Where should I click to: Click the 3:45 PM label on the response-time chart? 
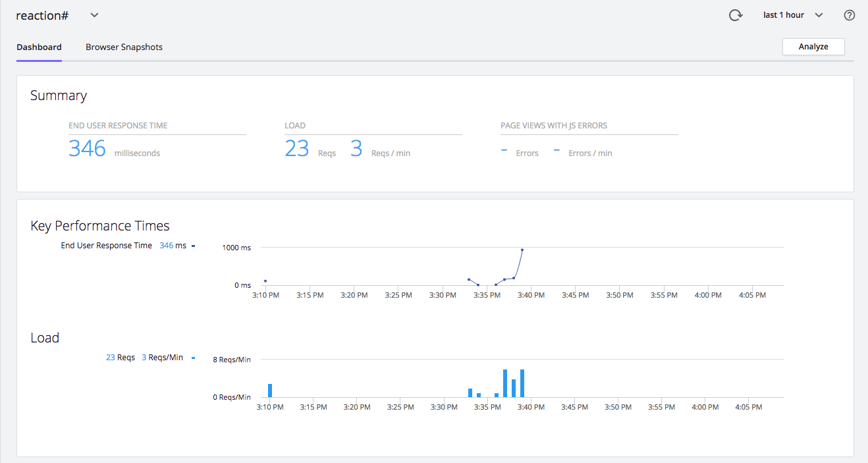click(x=576, y=295)
